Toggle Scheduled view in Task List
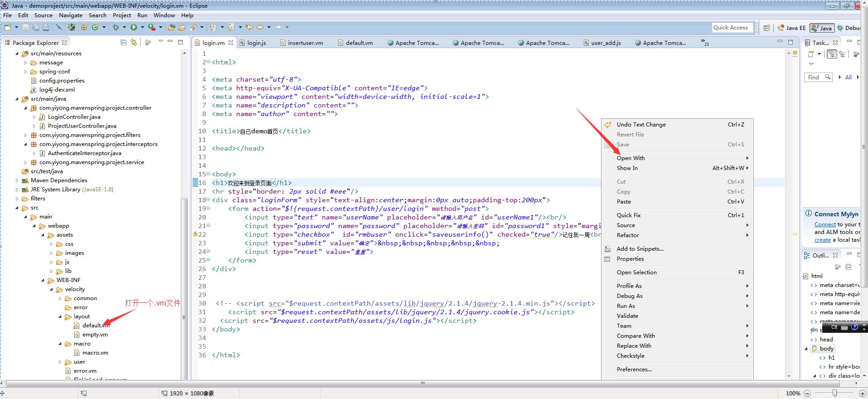The height and width of the screenshot is (399, 868). click(x=842, y=54)
